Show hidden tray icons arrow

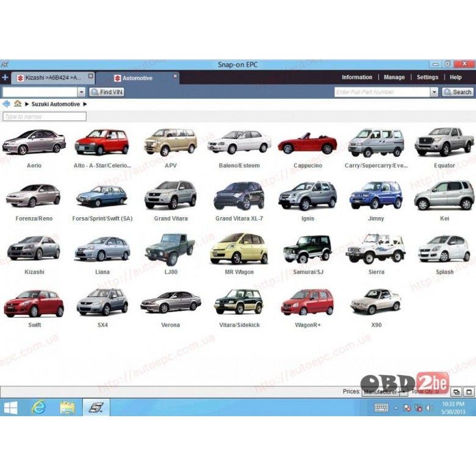click(x=395, y=408)
